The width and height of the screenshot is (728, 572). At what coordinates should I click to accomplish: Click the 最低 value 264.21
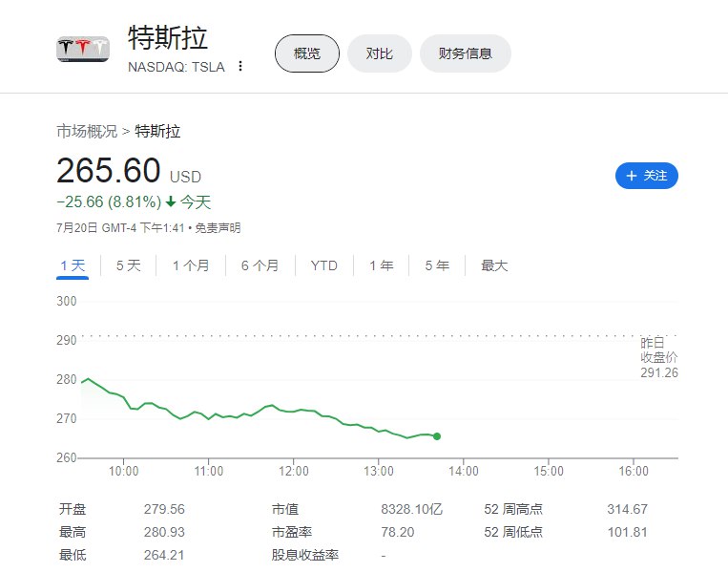coord(164,555)
